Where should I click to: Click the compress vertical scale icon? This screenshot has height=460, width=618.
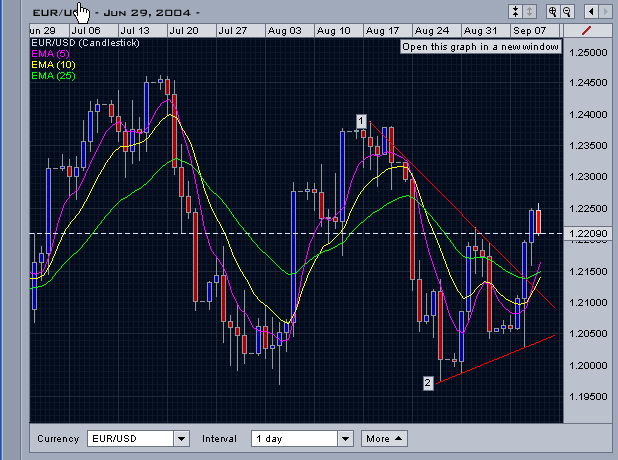[516, 12]
